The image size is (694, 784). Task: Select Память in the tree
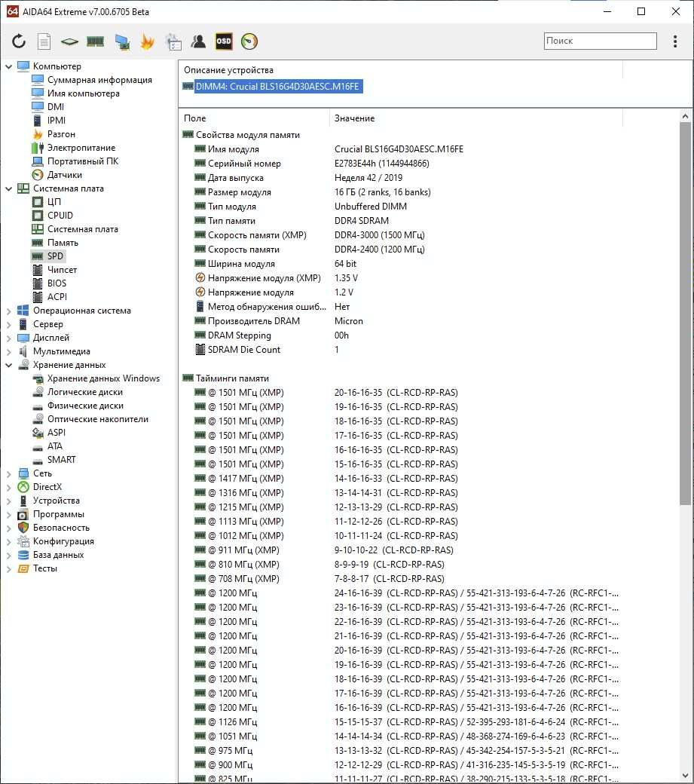coord(63,243)
